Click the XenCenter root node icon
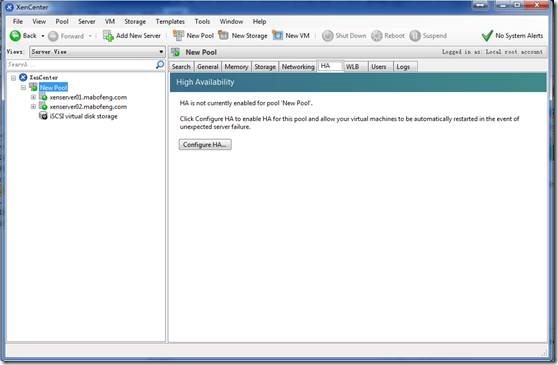Screen dimensions: 558x365 point(23,77)
